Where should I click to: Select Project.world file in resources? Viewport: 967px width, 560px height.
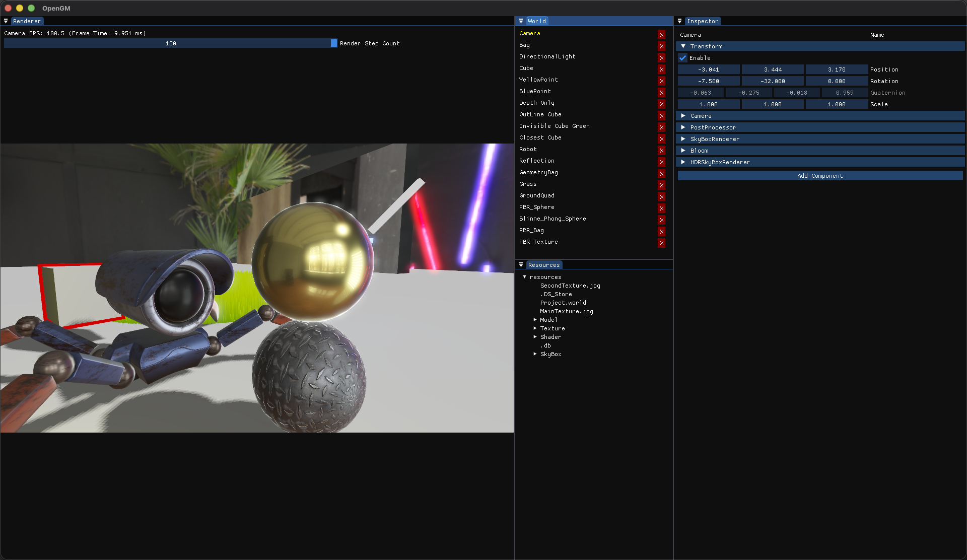[x=563, y=303]
